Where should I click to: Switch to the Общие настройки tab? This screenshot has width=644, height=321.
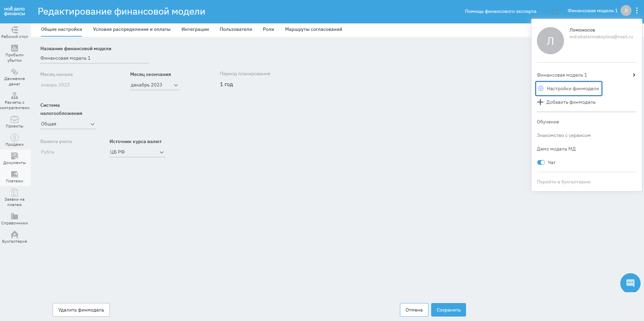point(62,29)
